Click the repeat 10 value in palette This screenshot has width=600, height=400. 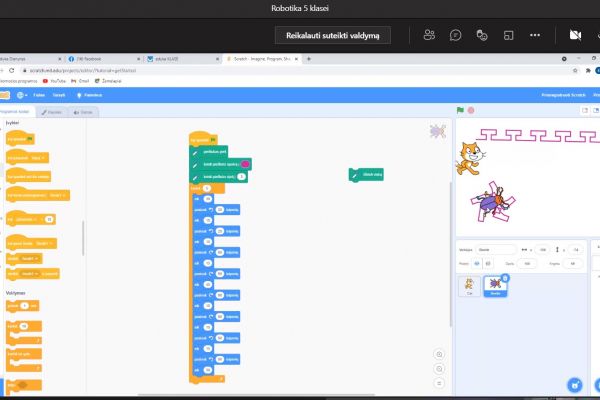(x=24, y=326)
